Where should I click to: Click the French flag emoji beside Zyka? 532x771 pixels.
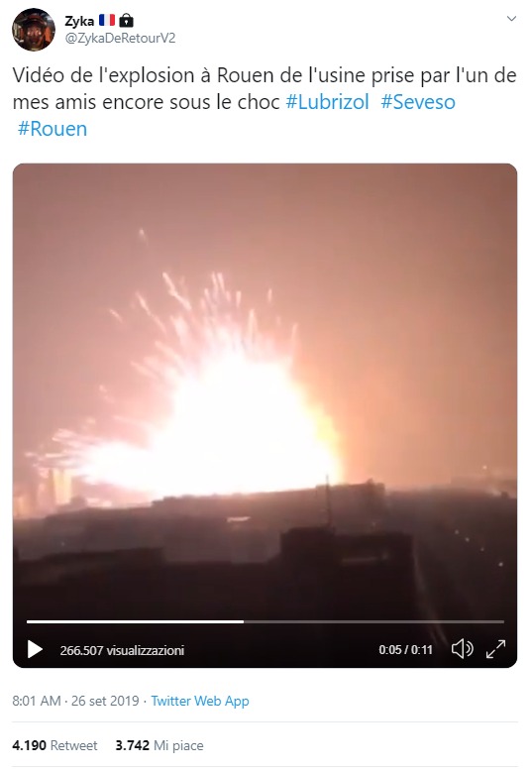tap(107, 20)
